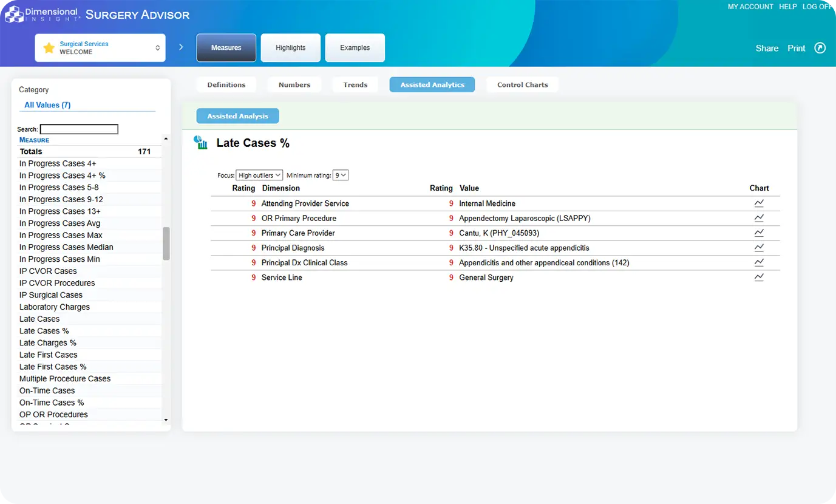836x504 pixels.
Task: Open chart icon for Cantu, K row
Action: pos(759,233)
